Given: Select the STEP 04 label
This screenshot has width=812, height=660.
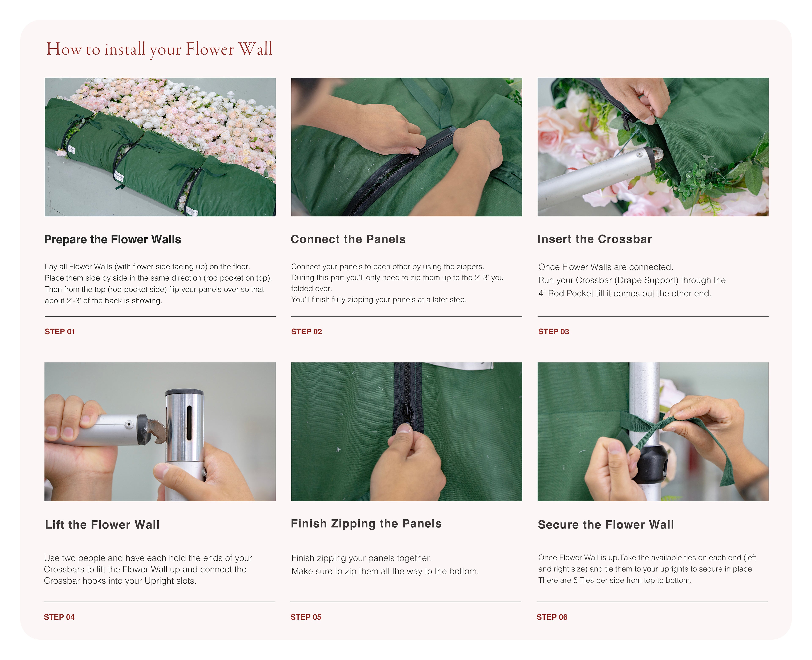Looking at the screenshot, I should point(59,617).
